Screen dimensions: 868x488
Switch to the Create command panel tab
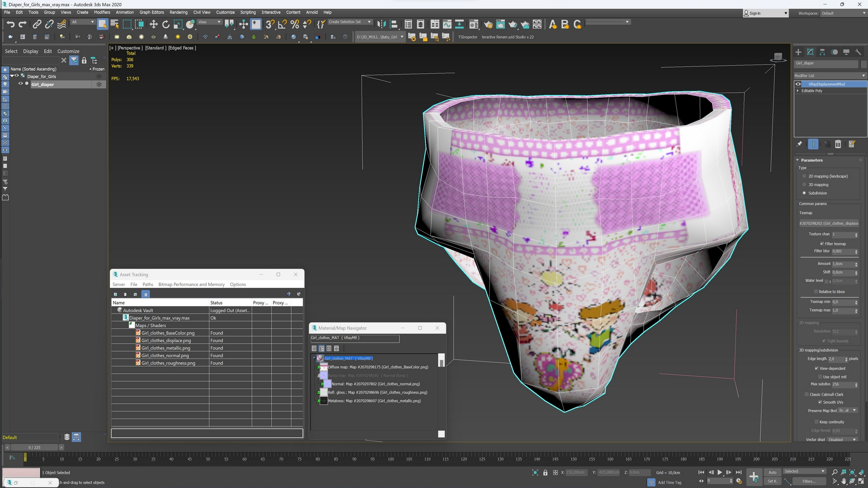pyautogui.click(x=798, y=52)
